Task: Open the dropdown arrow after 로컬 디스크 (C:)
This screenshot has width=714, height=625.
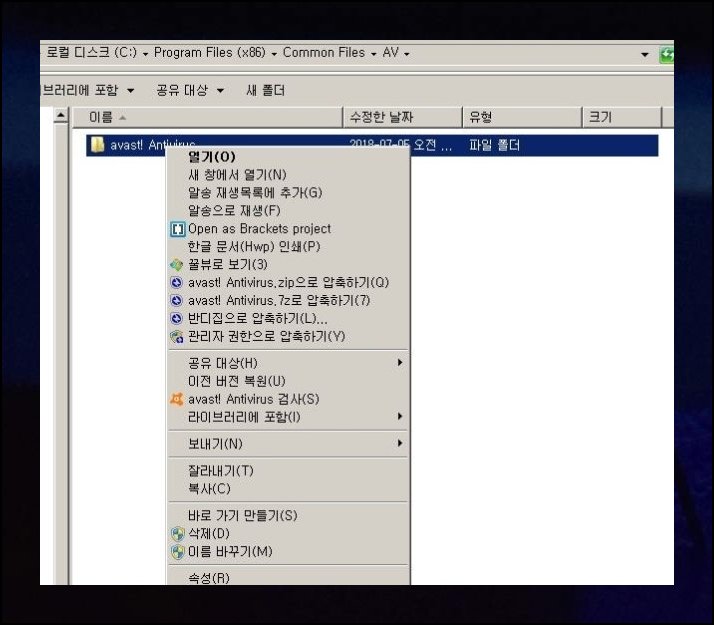Action: point(145,54)
